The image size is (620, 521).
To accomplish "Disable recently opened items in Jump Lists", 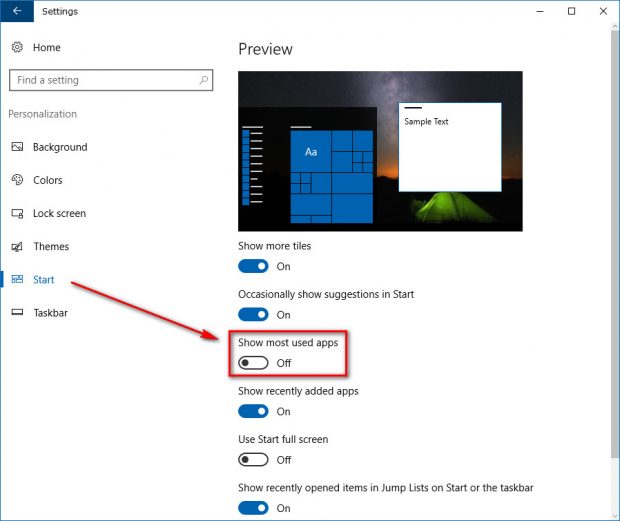I will tap(253, 508).
